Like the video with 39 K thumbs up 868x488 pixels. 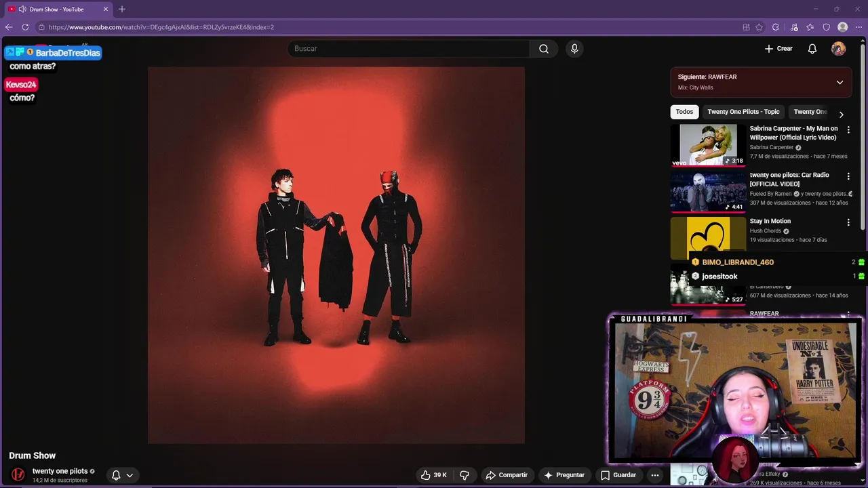(434, 475)
